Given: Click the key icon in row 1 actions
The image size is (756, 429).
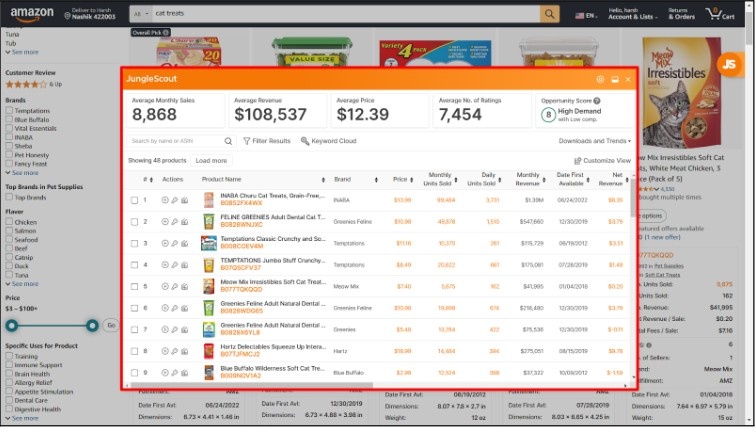Looking at the screenshot, I should point(175,200).
